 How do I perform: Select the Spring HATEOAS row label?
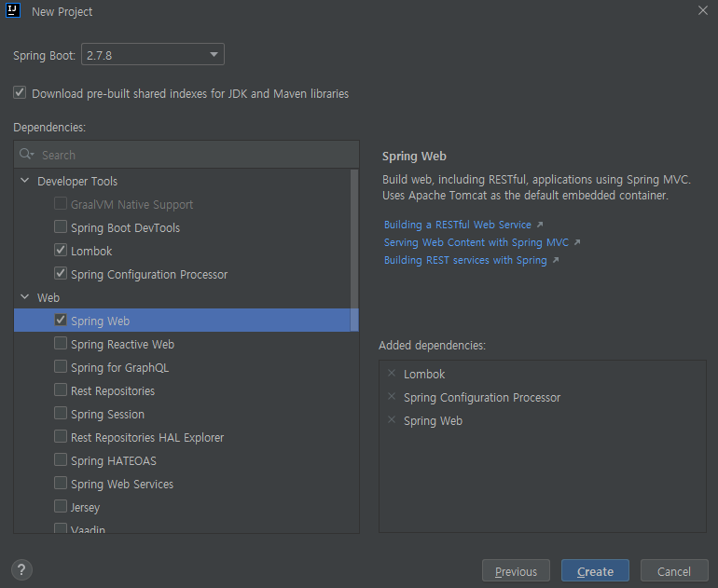[x=114, y=460]
